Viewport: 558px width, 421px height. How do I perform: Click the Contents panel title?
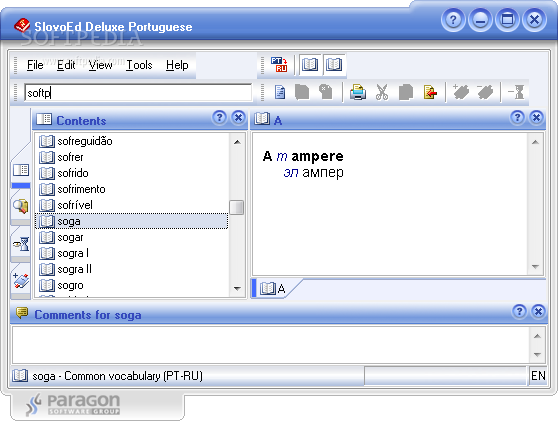pyautogui.click(x=81, y=121)
